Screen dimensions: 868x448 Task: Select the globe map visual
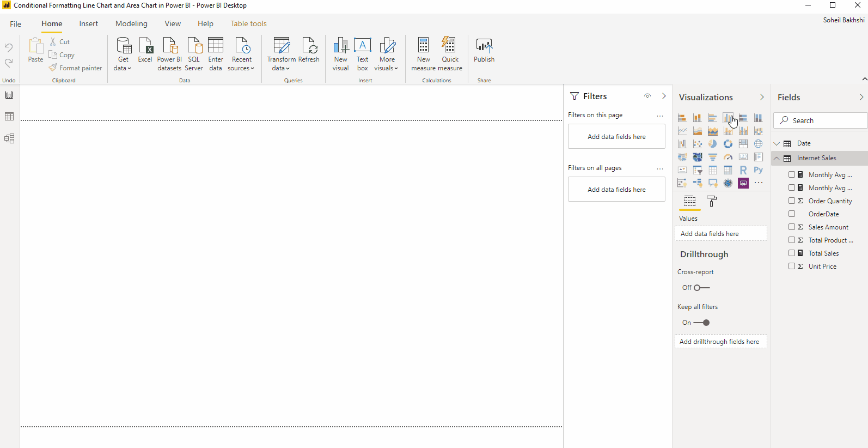(x=758, y=144)
